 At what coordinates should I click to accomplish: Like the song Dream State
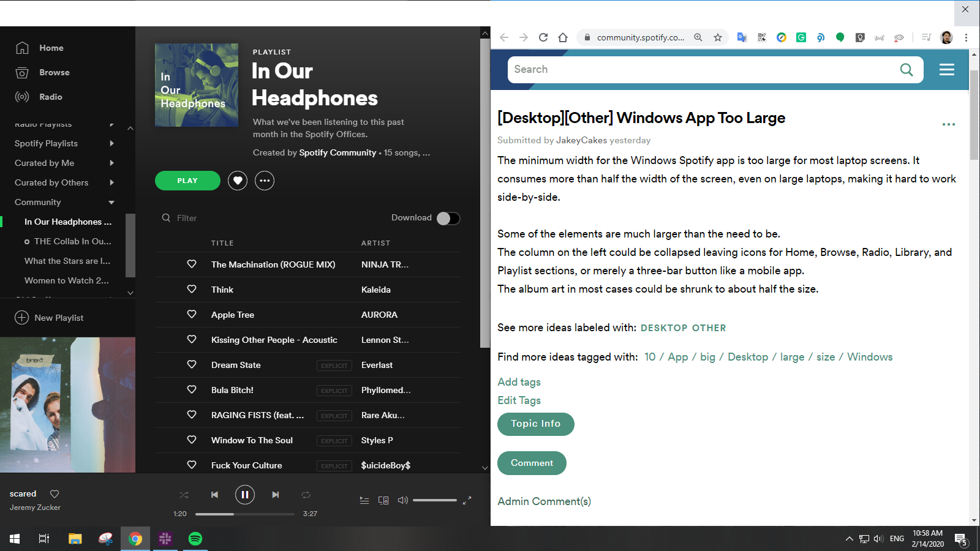[x=192, y=365]
